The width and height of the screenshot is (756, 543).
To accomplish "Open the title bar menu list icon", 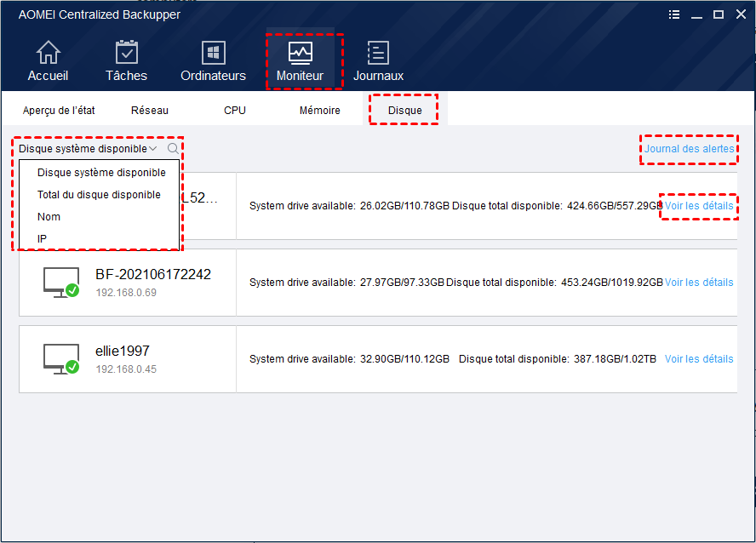I will (x=674, y=14).
